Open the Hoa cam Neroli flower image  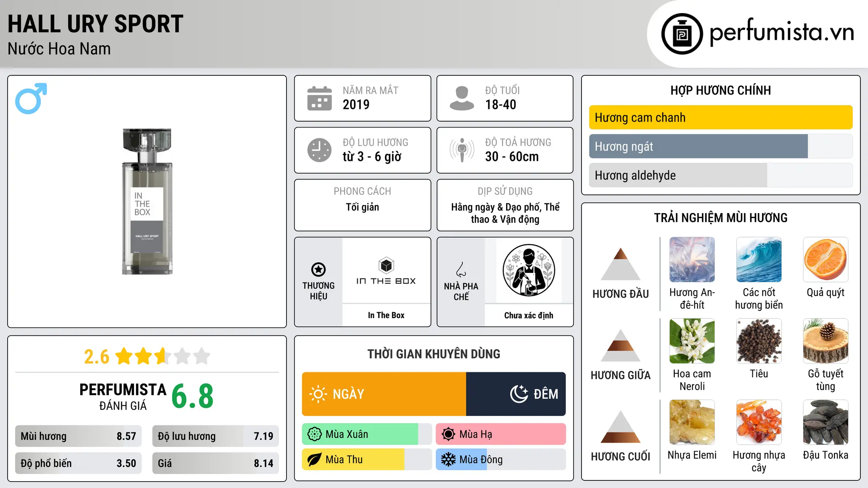[x=692, y=341]
